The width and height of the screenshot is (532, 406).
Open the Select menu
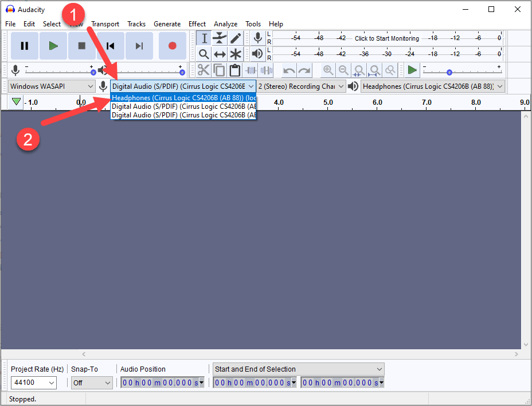point(52,24)
